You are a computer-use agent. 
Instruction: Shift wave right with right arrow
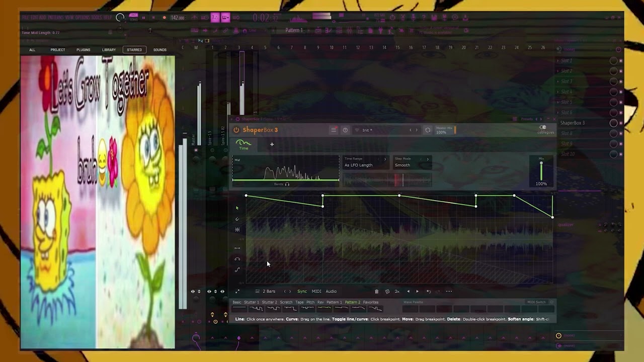417,291
